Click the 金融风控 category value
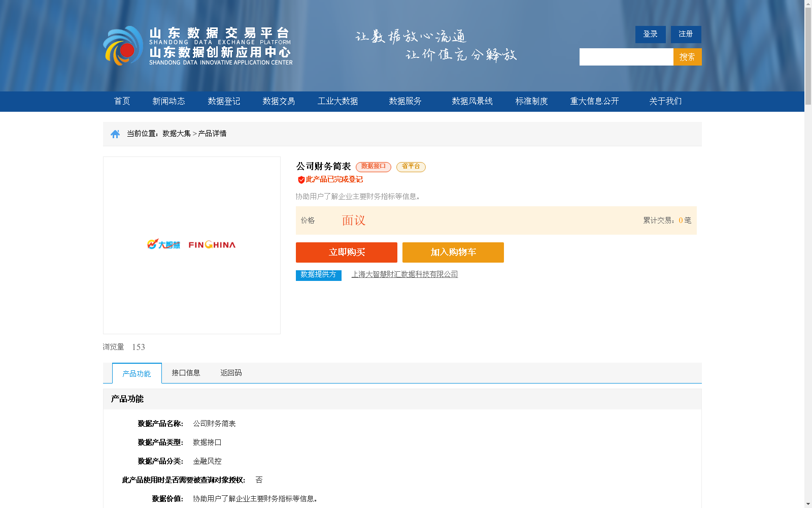Screen dimensions: 812x508 pos(207,461)
